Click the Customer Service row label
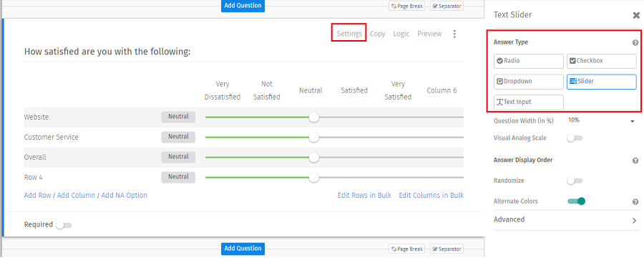 (52, 138)
